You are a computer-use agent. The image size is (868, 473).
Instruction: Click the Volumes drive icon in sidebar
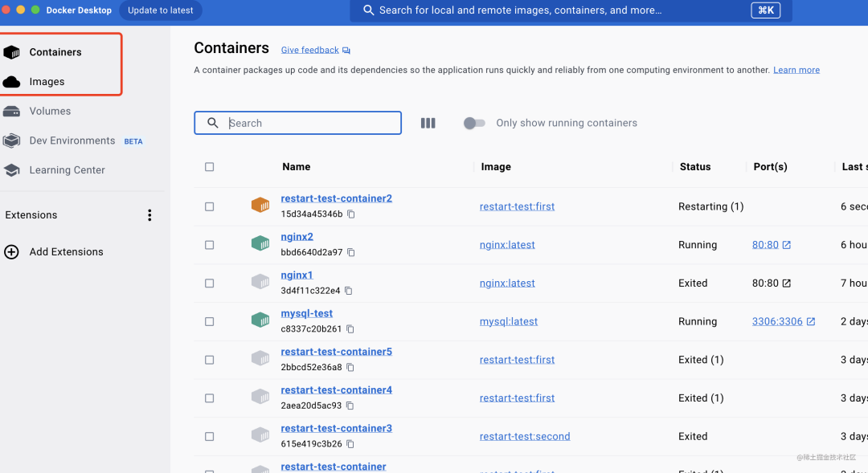11,111
